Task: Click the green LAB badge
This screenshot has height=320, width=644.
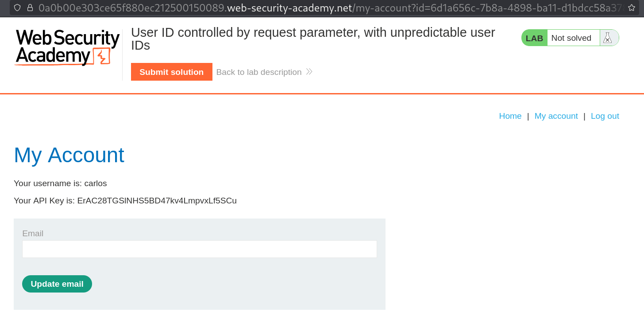Action: tap(534, 38)
